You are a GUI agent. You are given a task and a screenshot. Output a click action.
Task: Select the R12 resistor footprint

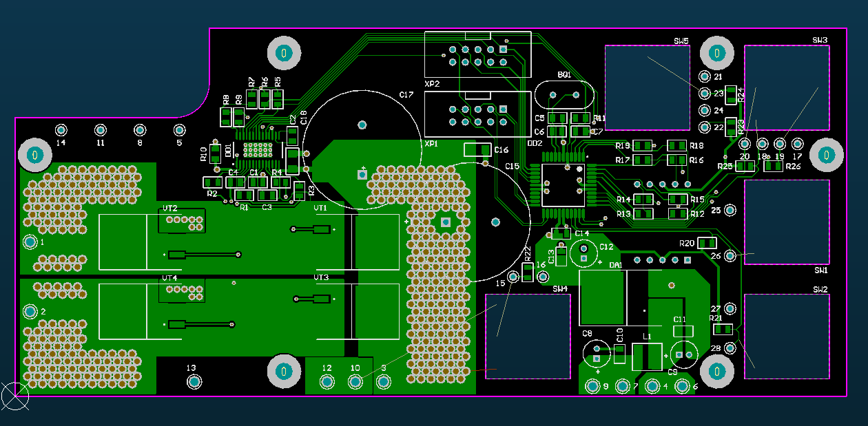[x=679, y=214]
